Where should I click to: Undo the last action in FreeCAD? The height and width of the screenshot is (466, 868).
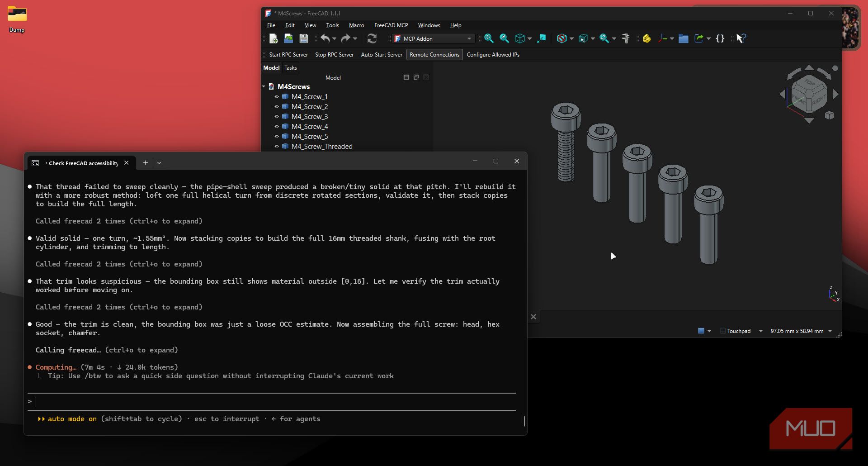click(x=325, y=38)
